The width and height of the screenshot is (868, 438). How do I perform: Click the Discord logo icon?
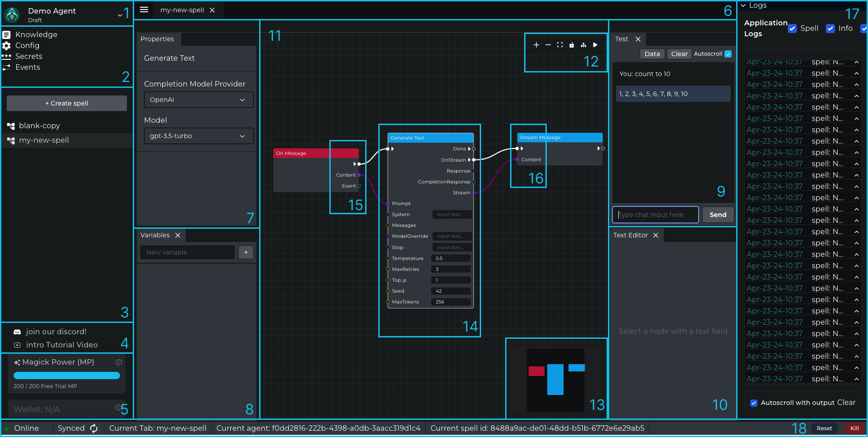17,332
